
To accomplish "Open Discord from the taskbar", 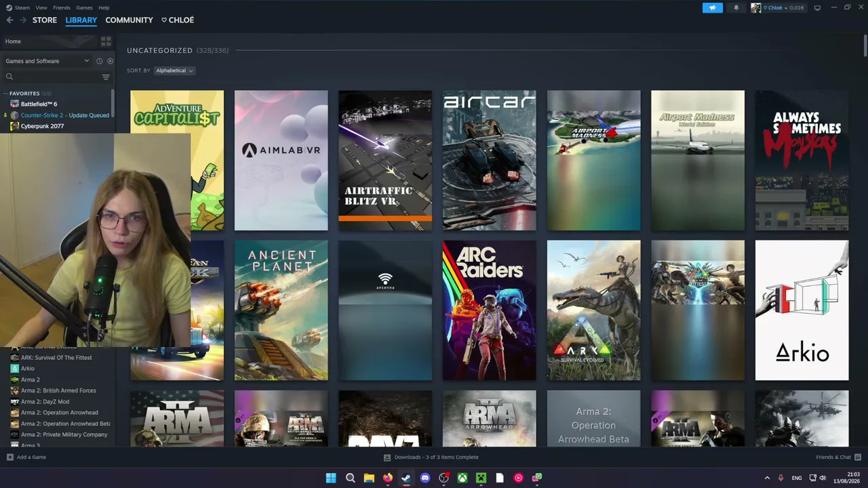I will coord(425,478).
